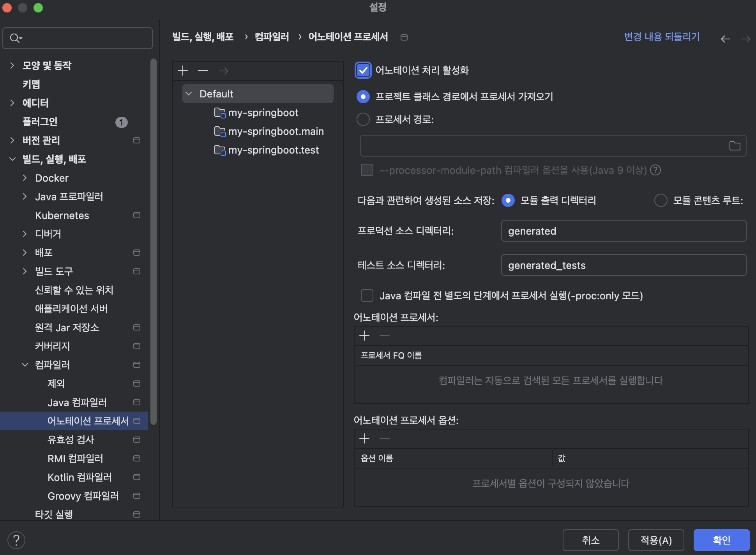This screenshot has height=555, width=756.
Task: Click the 적용(A) button
Action: [656, 540]
